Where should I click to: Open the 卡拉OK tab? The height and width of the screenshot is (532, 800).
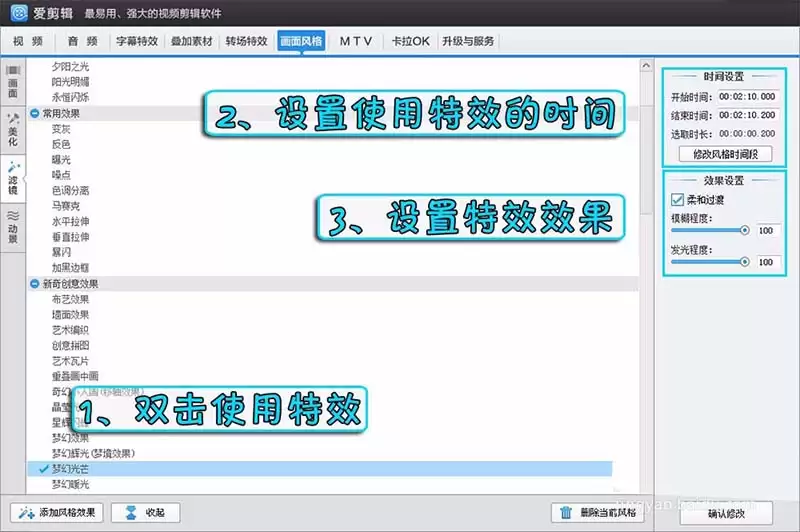coord(411,41)
